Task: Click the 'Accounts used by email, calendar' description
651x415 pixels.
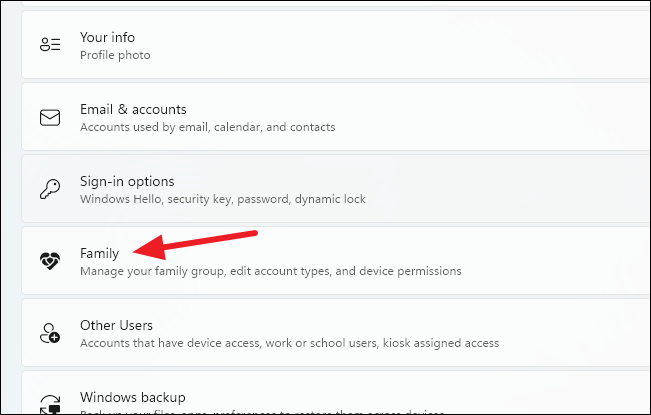Action: [x=208, y=127]
